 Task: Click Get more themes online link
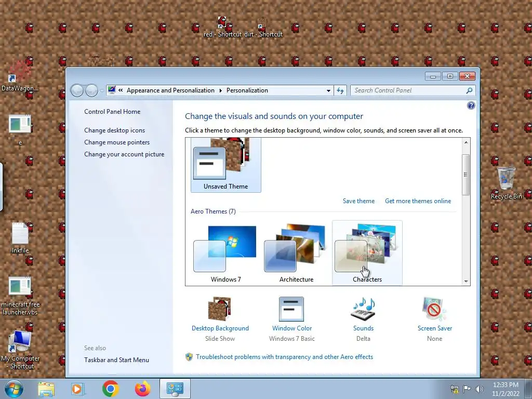(418, 201)
